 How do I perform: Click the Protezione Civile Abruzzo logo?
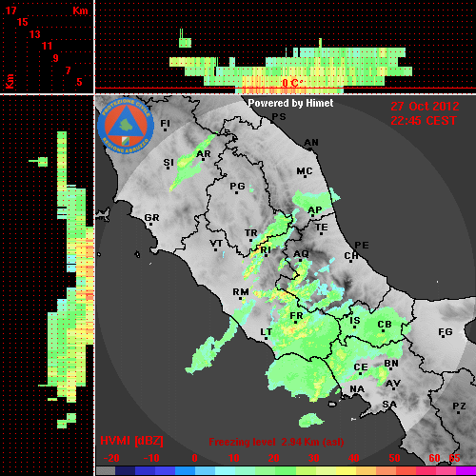click(x=126, y=126)
